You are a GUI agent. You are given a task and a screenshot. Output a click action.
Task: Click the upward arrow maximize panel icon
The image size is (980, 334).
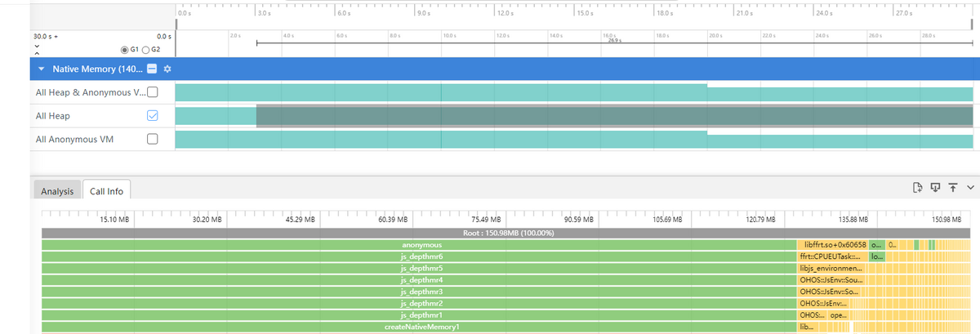click(x=952, y=189)
